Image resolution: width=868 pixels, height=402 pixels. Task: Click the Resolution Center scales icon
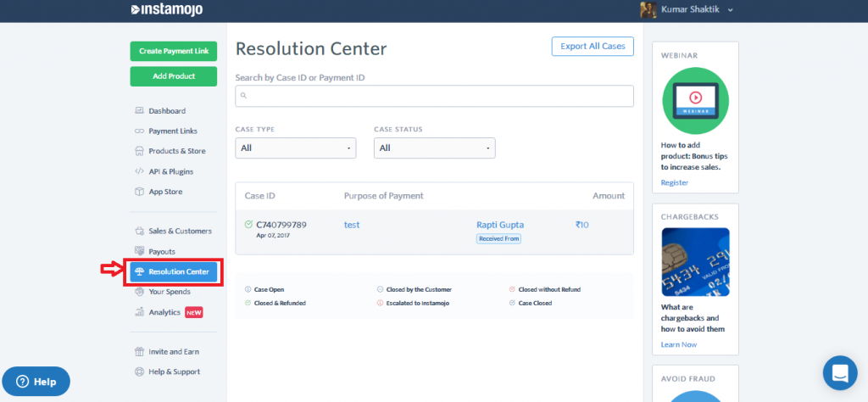(139, 272)
